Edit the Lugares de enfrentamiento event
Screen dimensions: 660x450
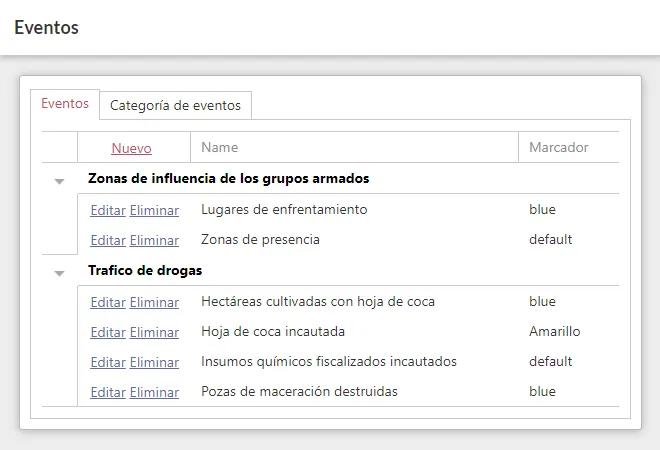(108, 211)
